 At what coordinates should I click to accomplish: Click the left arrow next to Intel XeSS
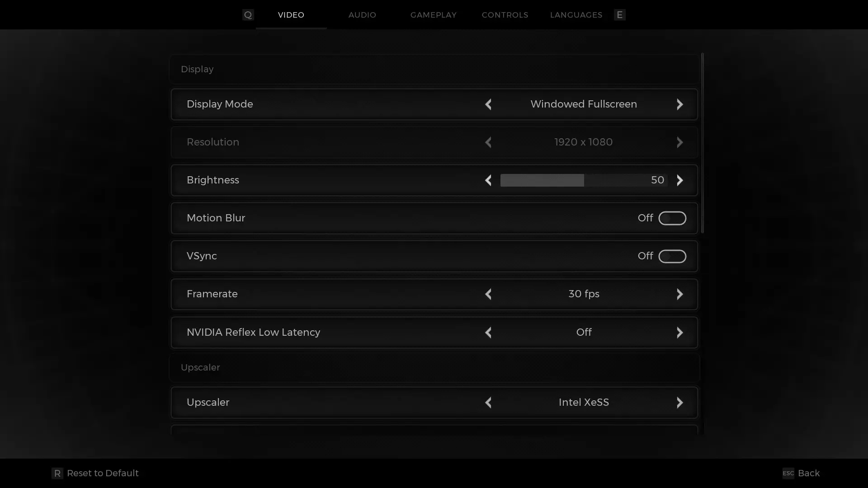click(x=488, y=403)
